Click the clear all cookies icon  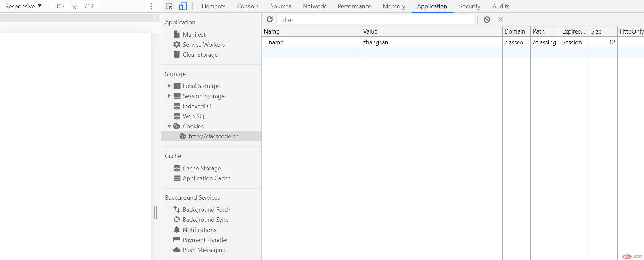click(487, 20)
